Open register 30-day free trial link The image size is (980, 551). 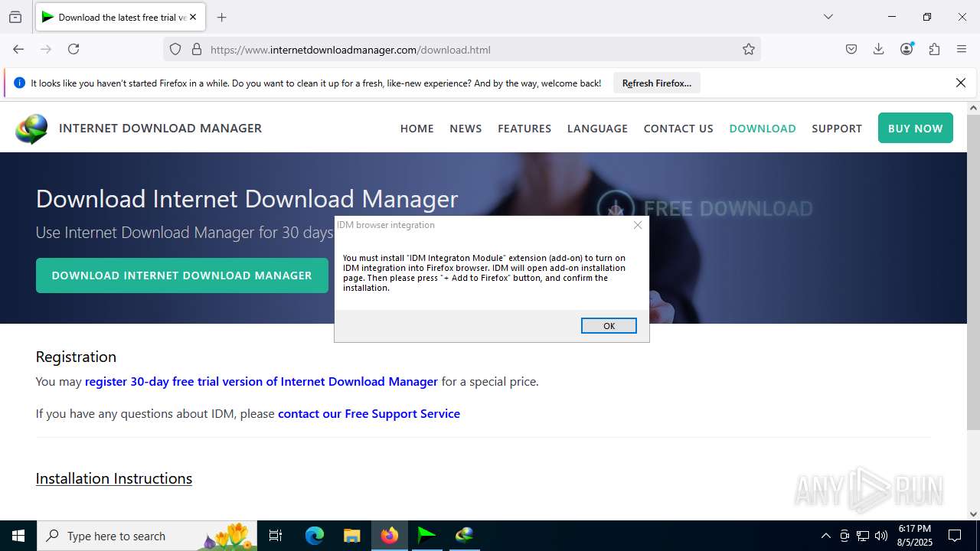261,381
